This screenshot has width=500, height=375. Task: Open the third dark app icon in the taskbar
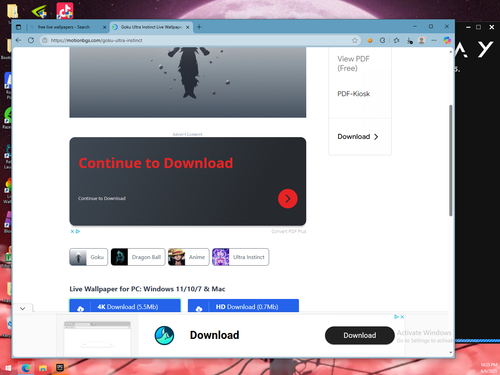60,368
